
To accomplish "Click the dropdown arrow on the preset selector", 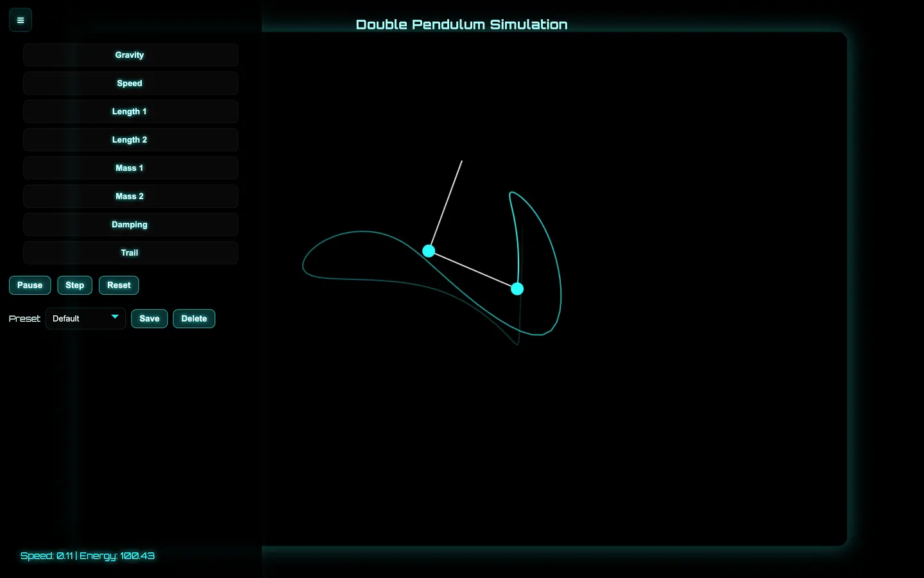I will (115, 318).
